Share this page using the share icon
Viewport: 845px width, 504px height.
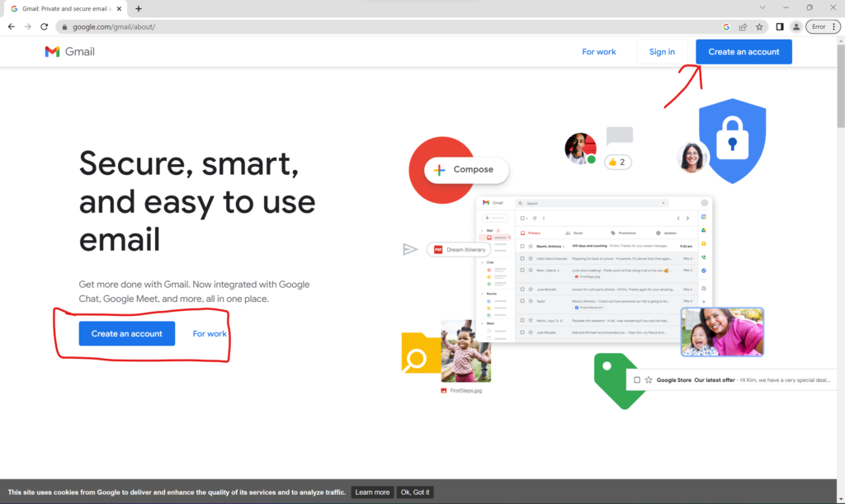tap(743, 27)
